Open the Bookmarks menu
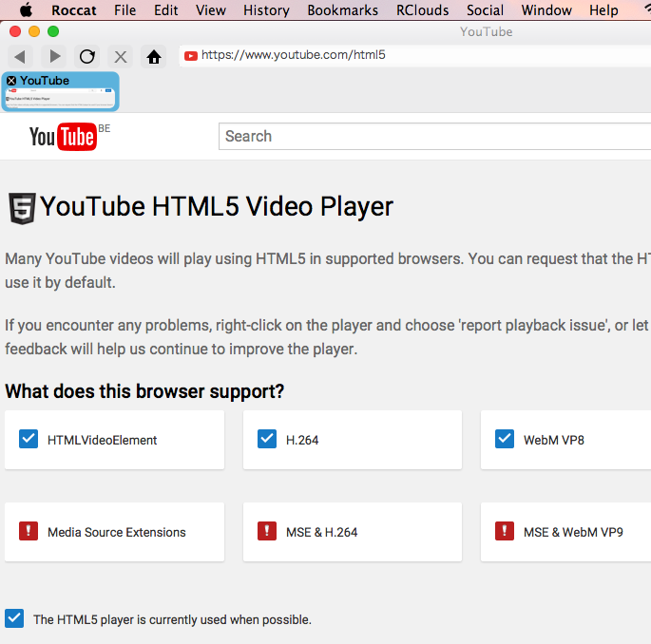The width and height of the screenshot is (651, 644). (343, 9)
